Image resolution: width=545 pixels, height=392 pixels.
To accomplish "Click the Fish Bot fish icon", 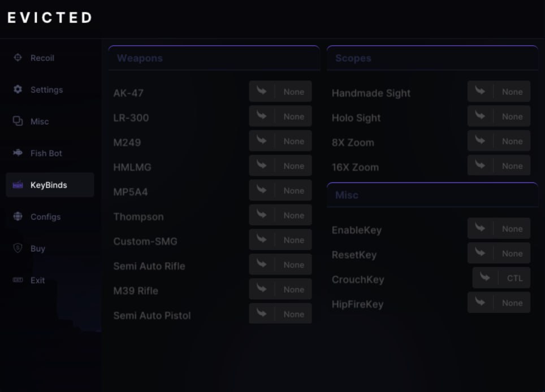I will (18, 153).
